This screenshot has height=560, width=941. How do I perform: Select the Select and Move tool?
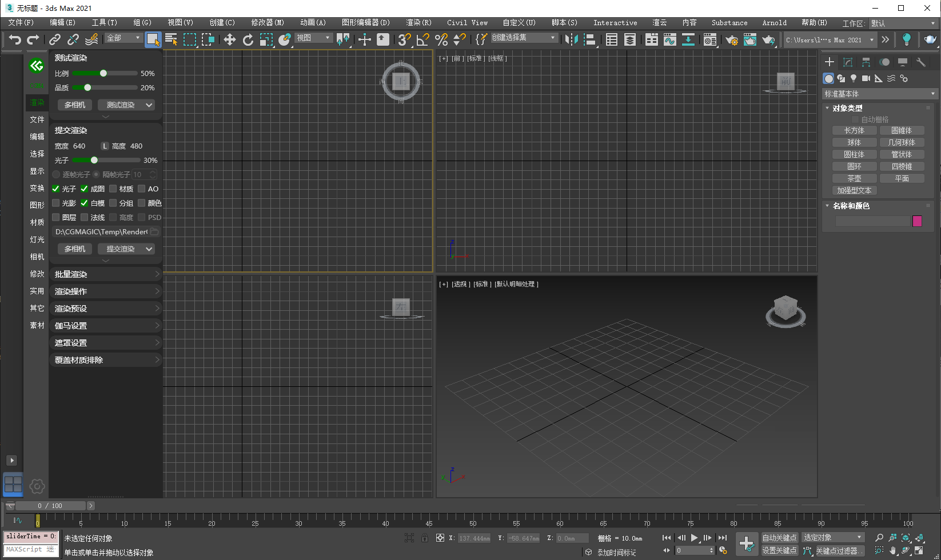pyautogui.click(x=229, y=39)
